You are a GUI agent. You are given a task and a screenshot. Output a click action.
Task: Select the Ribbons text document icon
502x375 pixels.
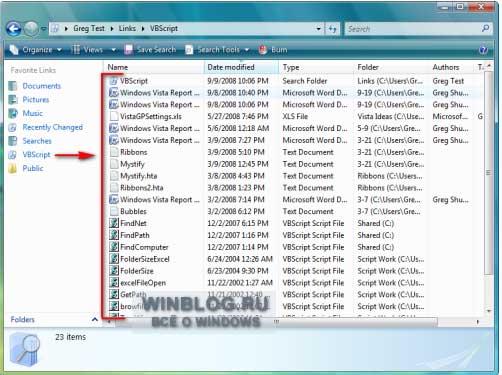pyautogui.click(x=114, y=152)
